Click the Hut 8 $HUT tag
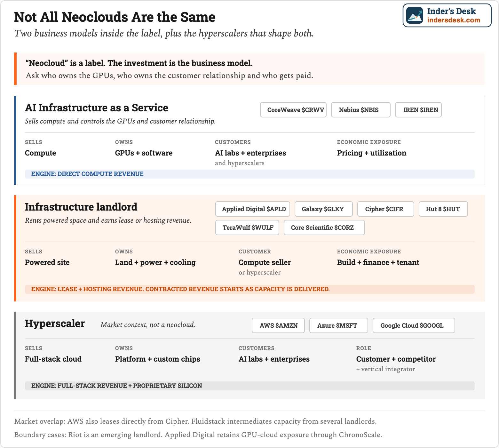Screen dimensions: 499x448 (x=443, y=209)
